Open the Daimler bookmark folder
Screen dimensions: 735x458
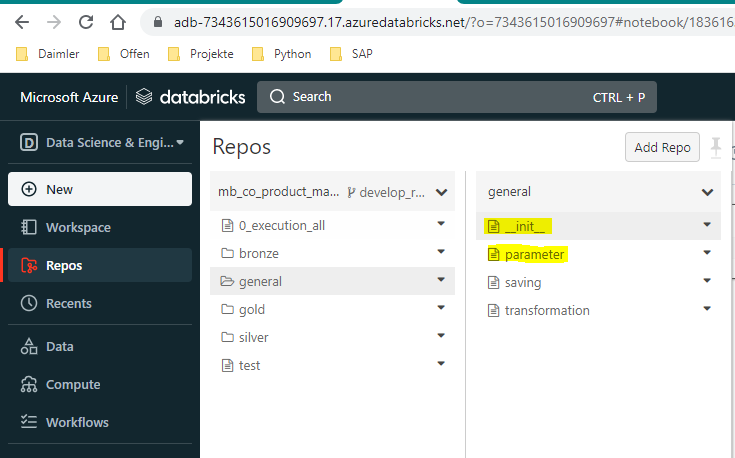[x=53, y=54]
